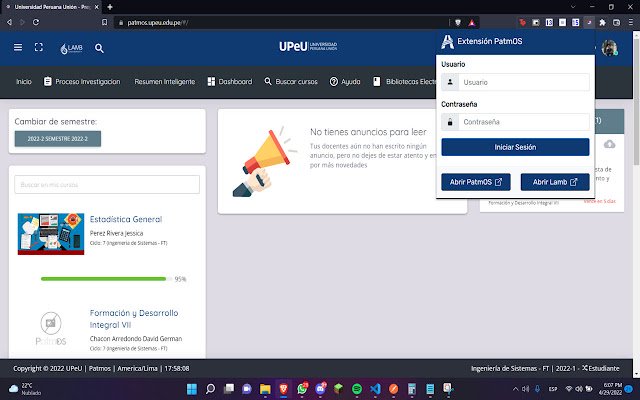Open the Brave wallet icon

616,22
